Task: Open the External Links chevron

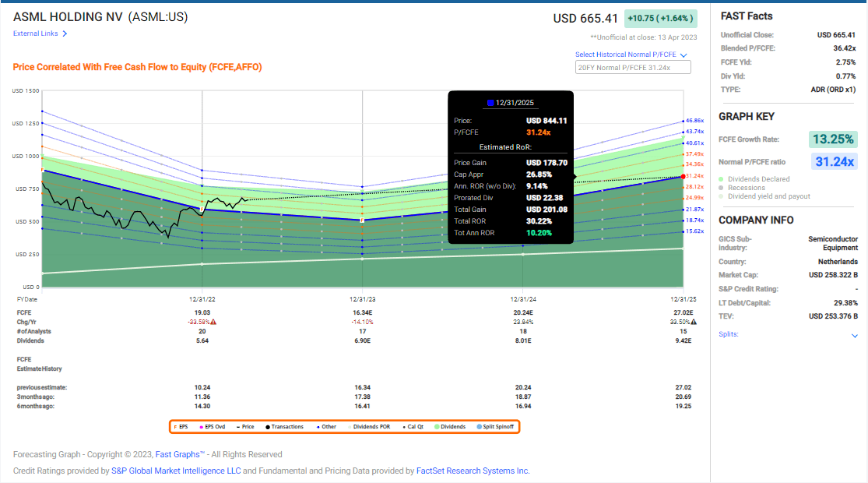Action: click(x=64, y=33)
